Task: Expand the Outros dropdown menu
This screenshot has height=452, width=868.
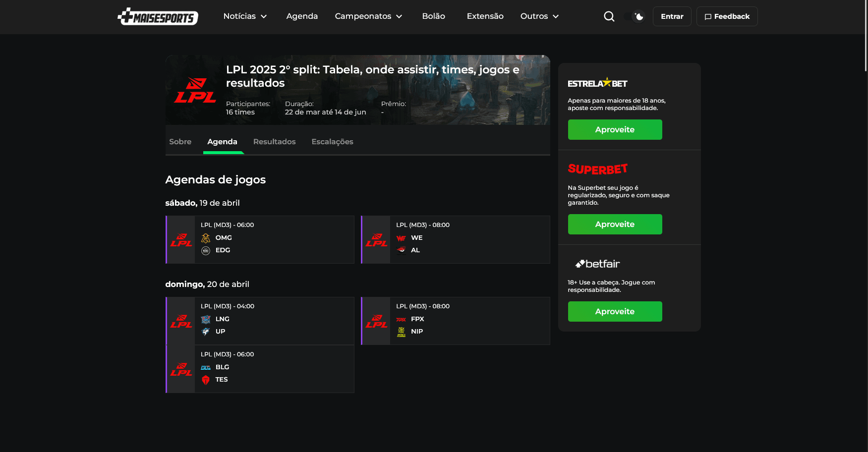Action: pyautogui.click(x=540, y=16)
